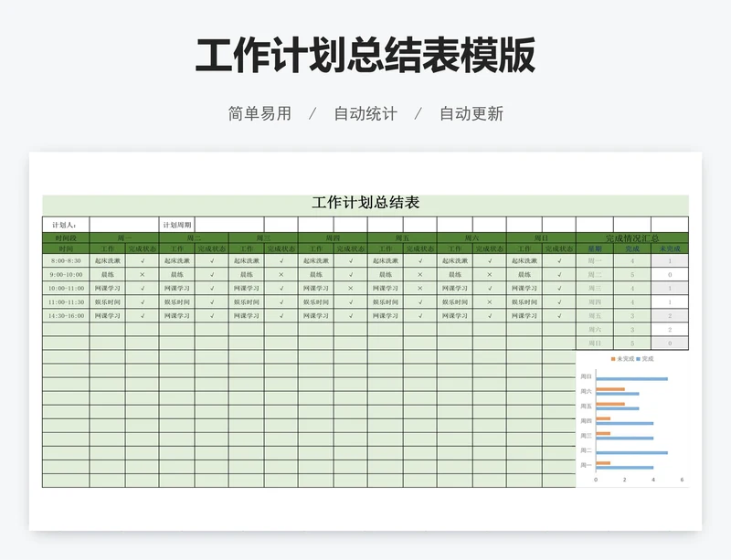Click the ✓ status for 周日 娱乐时间
Viewport: 731px width, 560px height.
(559, 302)
